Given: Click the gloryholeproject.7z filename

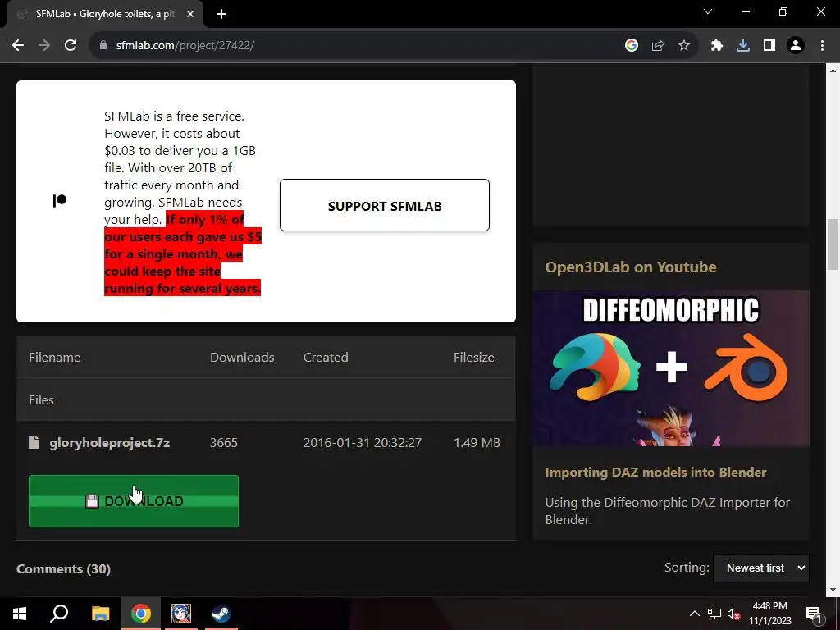Looking at the screenshot, I should pos(110,442).
